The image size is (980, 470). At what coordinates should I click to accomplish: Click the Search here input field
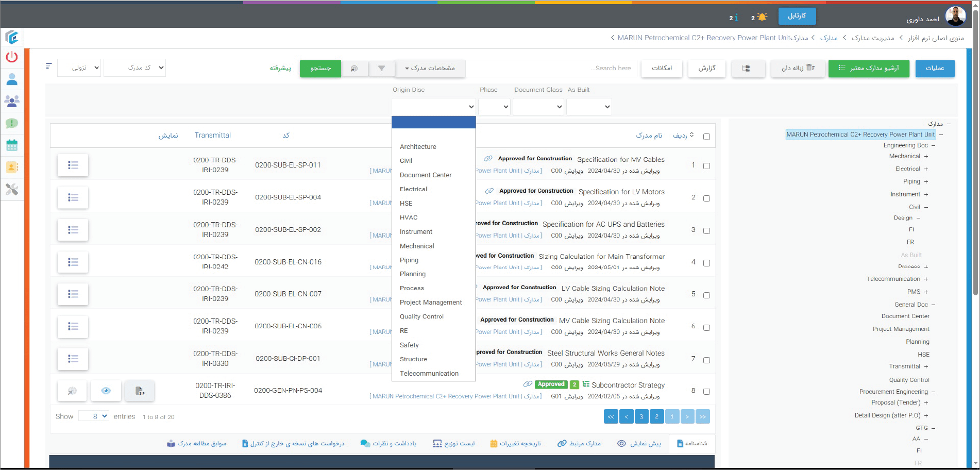pyautogui.click(x=552, y=68)
